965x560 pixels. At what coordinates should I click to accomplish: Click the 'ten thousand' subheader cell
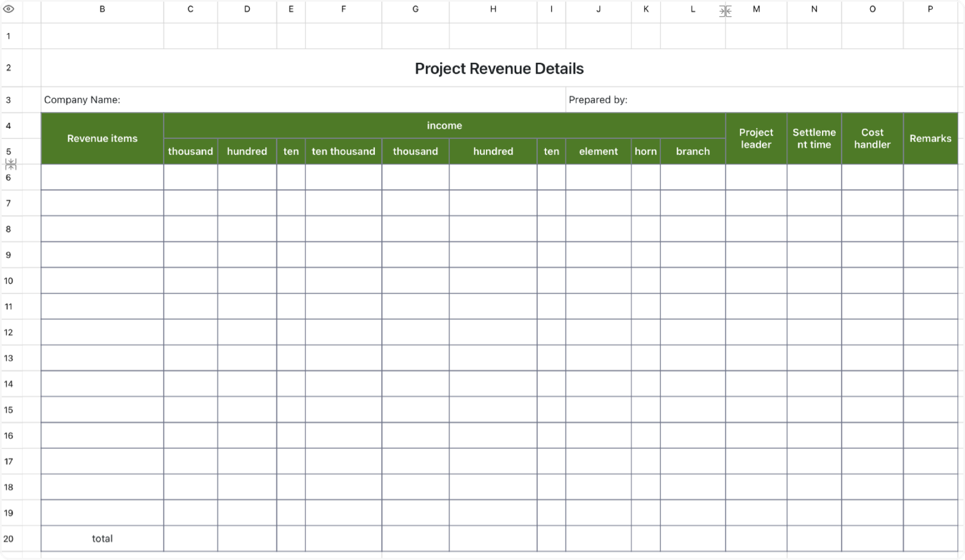coord(344,151)
